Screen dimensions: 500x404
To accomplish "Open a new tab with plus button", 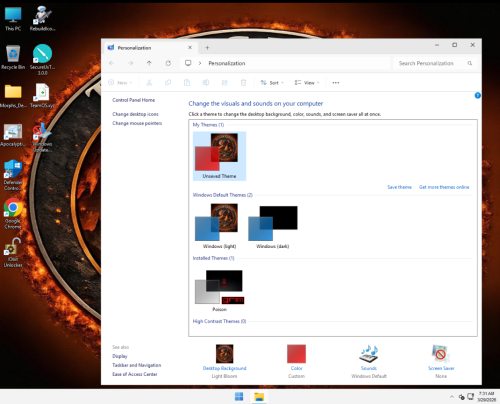I will (207, 48).
